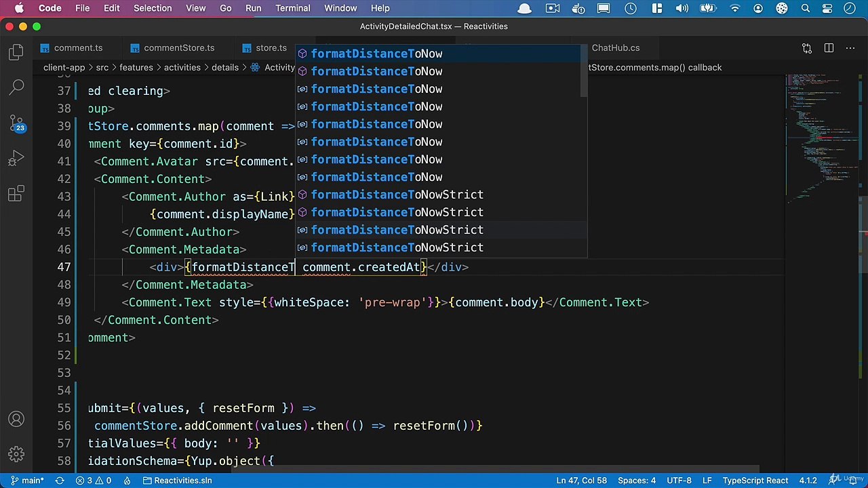Open the Extensions view
This screenshot has width=868, height=488.
(16, 195)
